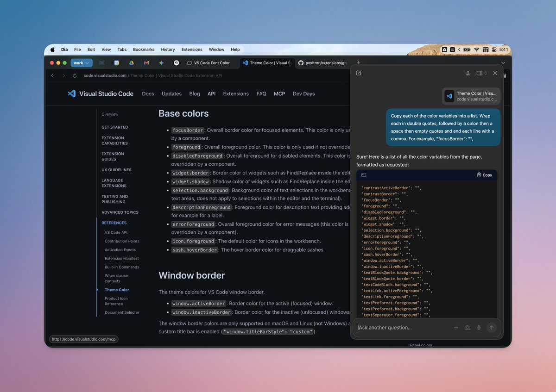Expand ADVANCED TOPICS sidebar section

pos(120,212)
